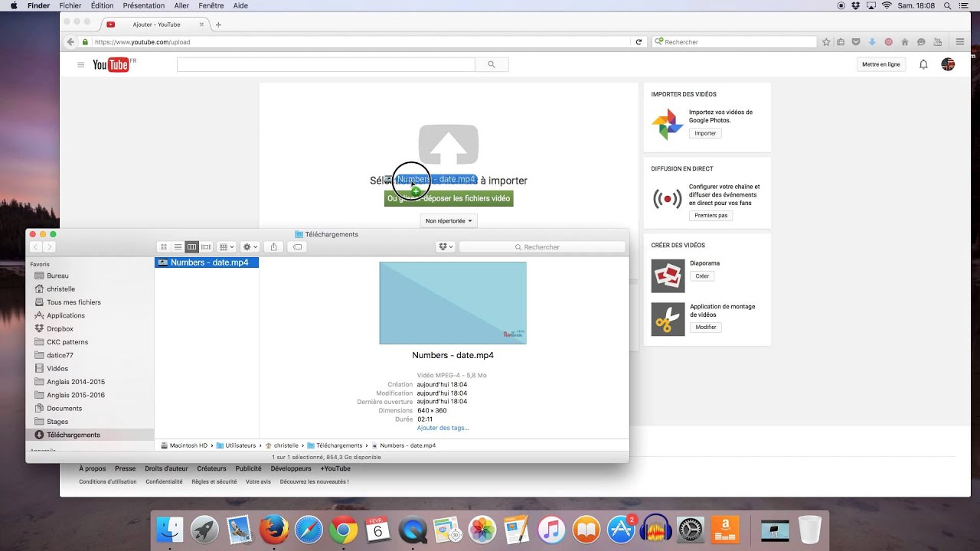Open the Aller menu

(x=181, y=5)
